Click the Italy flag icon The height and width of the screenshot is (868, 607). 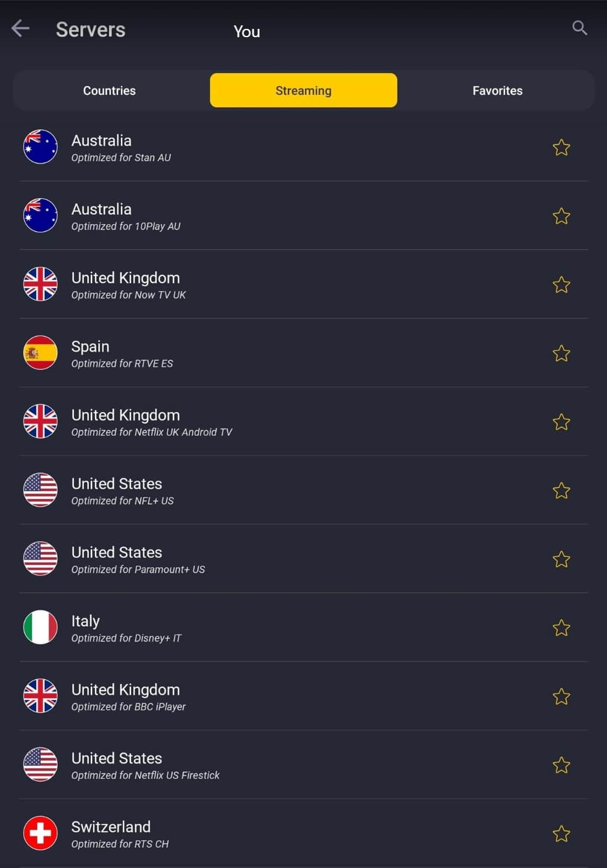[40, 627]
